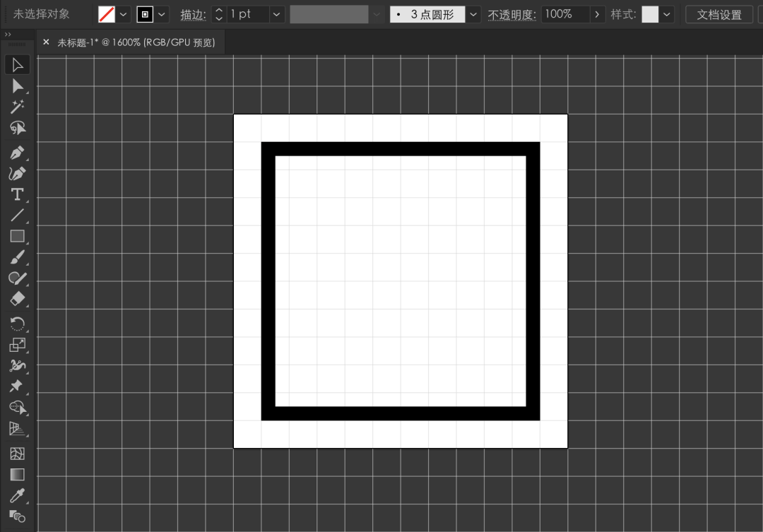The width and height of the screenshot is (763, 532).
Task: Click the 文档设置 button
Action: [719, 15]
